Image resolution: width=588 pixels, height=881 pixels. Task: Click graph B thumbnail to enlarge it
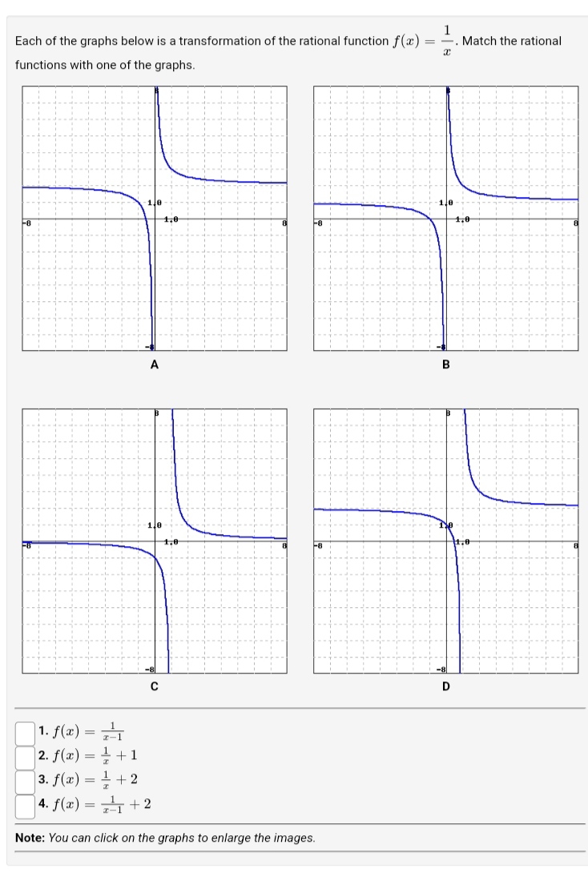[x=446, y=219]
